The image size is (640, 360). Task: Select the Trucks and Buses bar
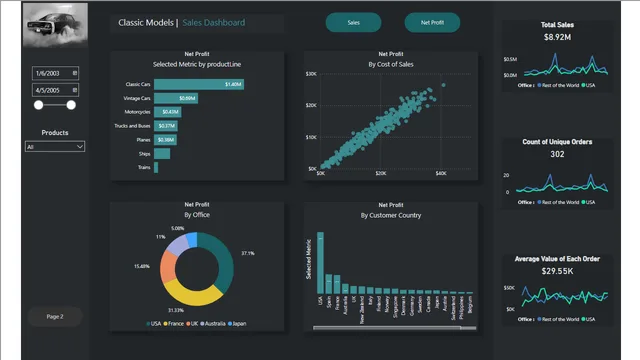coord(166,126)
